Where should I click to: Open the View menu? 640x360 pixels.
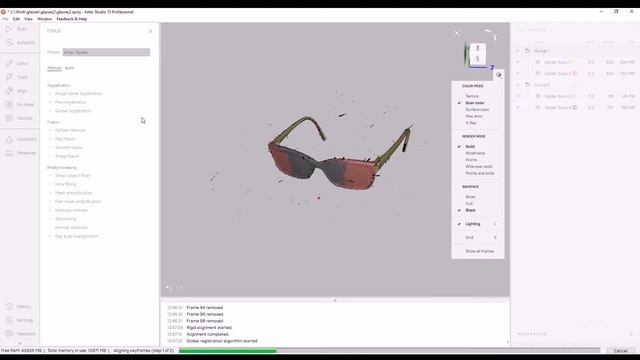pyautogui.click(x=28, y=19)
